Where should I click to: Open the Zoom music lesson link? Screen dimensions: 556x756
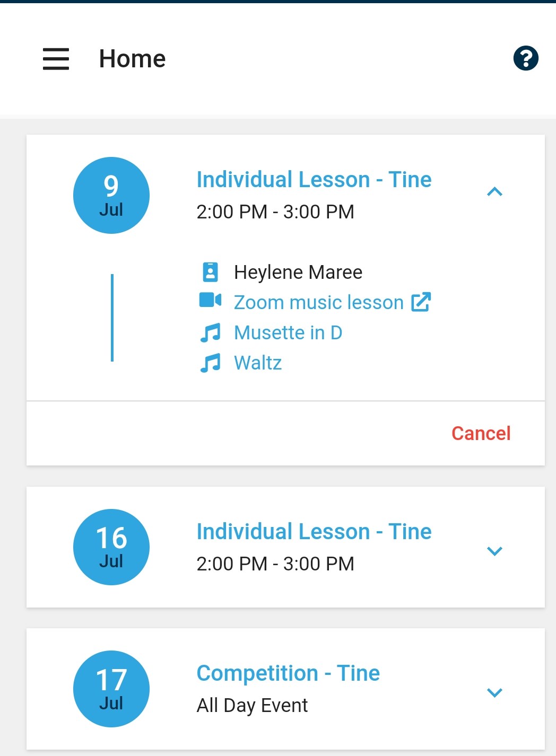319,302
